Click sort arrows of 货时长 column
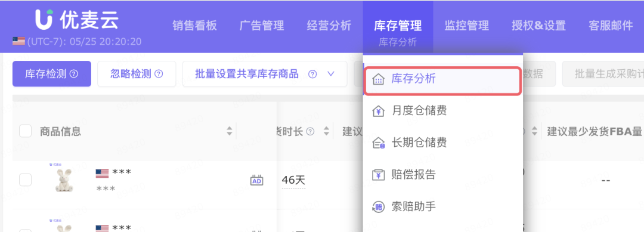The height and width of the screenshot is (232, 644). pyautogui.click(x=327, y=131)
